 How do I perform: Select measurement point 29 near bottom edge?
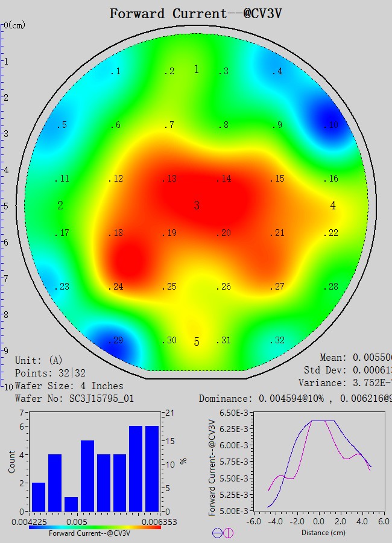(x=115, y=341)
